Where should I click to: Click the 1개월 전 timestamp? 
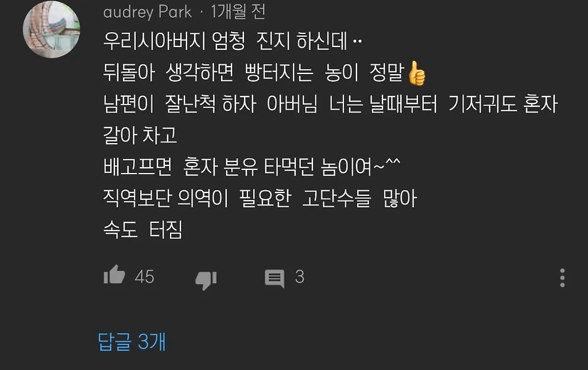click(238, 11)
